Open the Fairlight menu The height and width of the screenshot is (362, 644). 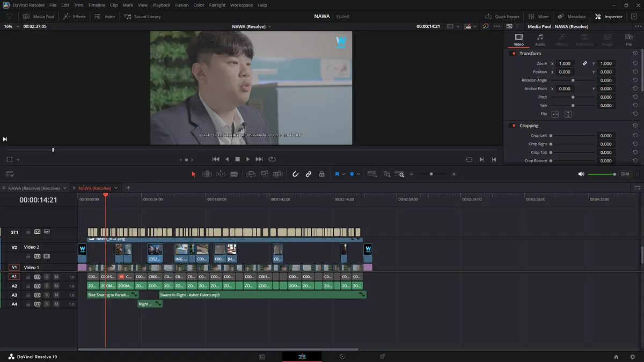click(217, 5)
